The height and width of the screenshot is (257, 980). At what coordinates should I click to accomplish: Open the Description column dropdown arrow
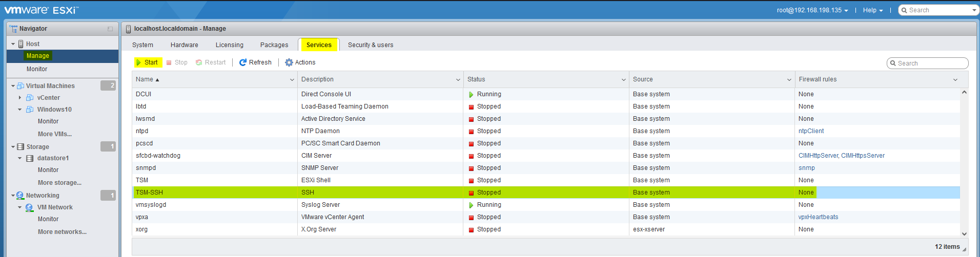tap(458, 80)
